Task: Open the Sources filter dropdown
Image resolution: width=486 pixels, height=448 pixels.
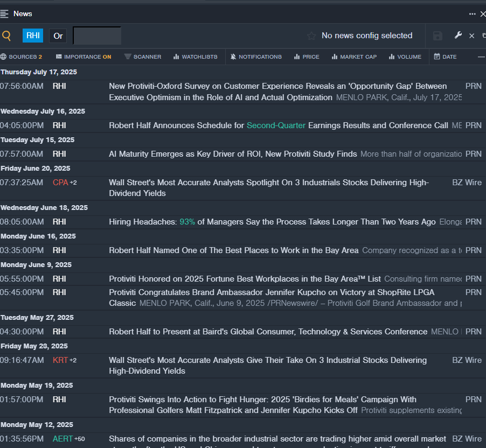Action: [22, 57]
